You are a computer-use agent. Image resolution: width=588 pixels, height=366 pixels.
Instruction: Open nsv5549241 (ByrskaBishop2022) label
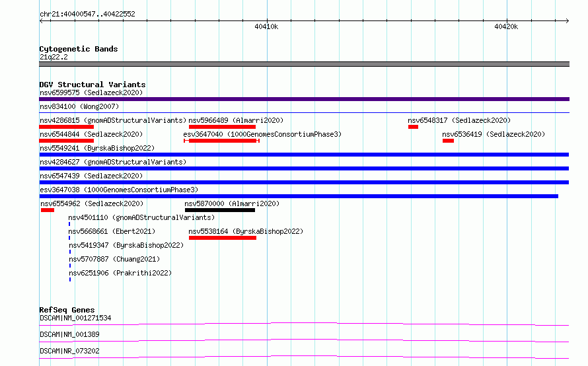pyautogui.click(x=97, y=148)
